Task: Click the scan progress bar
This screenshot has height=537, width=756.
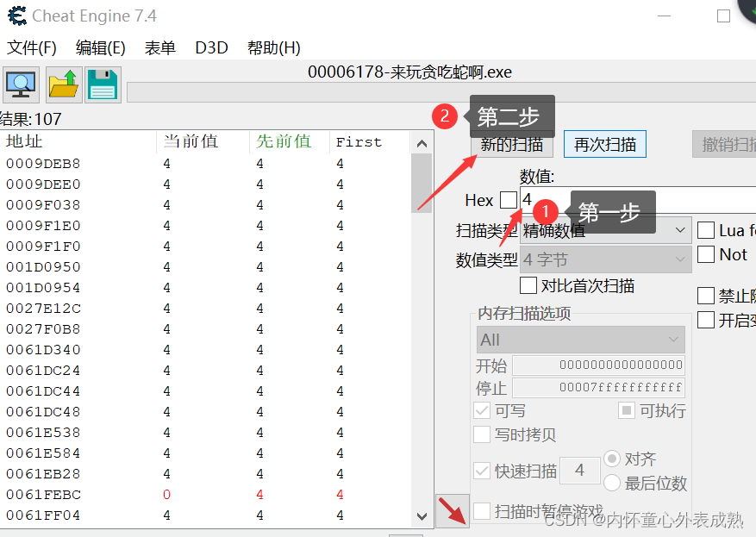Action: pyautogui.click(x=441, y=92)
